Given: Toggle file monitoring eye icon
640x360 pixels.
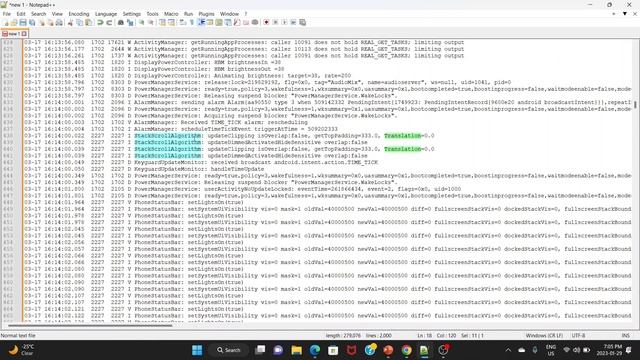Looking at the screenshot, I should [255, 22].
